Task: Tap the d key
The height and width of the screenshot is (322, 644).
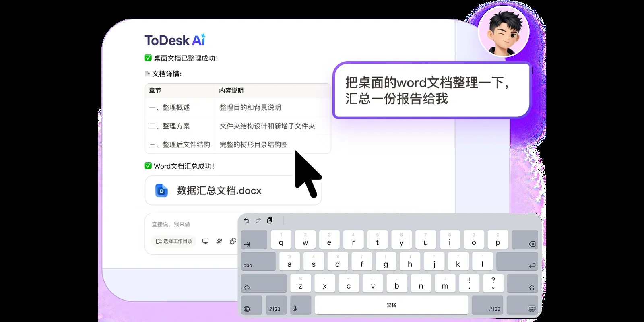Action: [338, 262]
